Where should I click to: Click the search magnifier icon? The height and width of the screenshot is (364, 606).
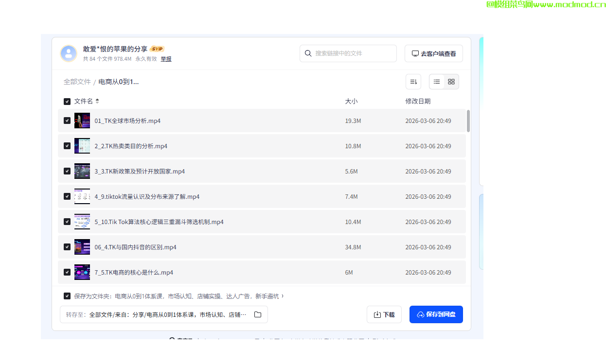[308, 53]
